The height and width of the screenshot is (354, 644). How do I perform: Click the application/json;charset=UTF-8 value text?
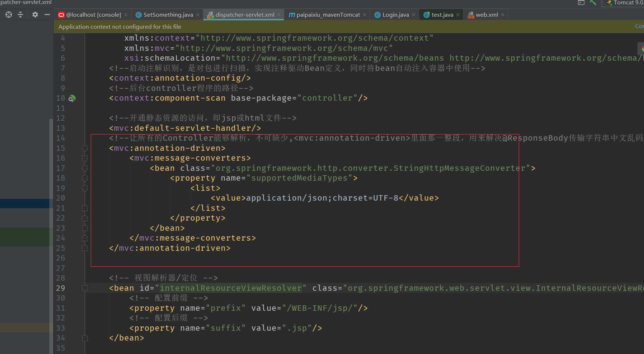pos(322,198)
